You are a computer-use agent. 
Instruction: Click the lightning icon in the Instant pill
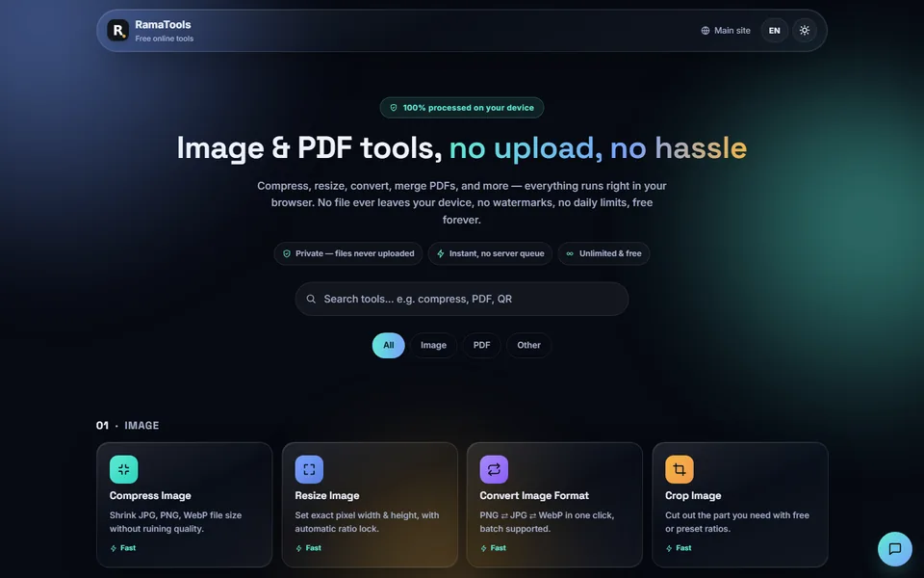(441, 253)
